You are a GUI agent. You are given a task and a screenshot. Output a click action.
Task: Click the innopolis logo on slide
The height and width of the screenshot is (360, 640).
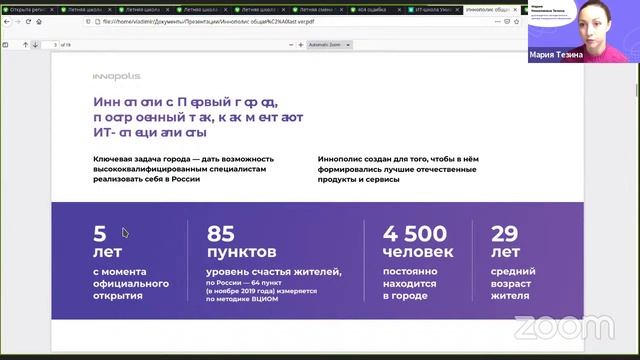point(117,76)
